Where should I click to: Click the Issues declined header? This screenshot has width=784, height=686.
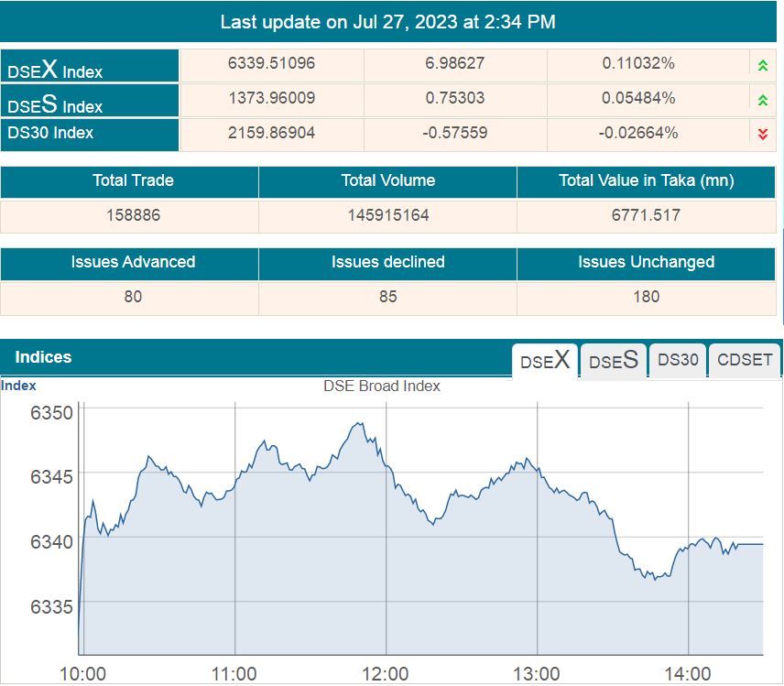coord(387,262)
